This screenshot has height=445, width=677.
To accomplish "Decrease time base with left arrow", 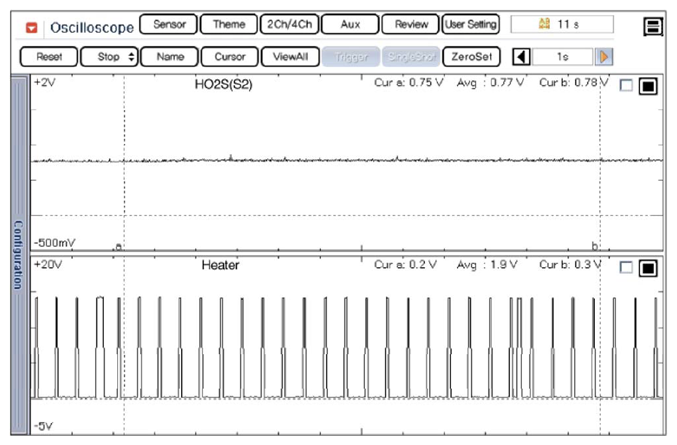I will [x=521, y=58].
